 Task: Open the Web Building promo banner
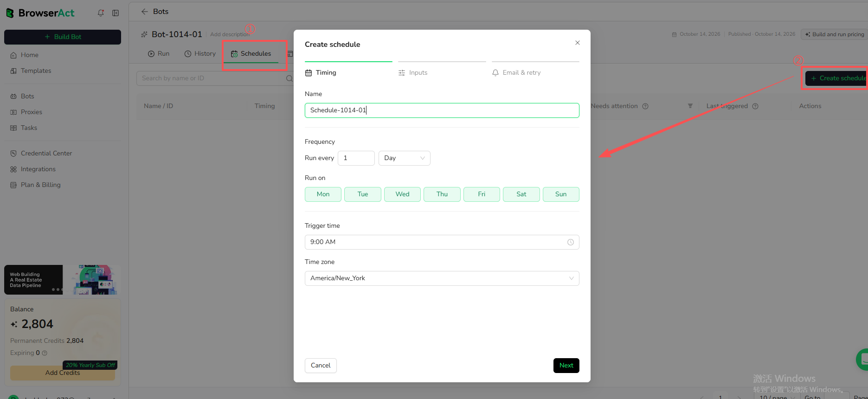(63, 280)
